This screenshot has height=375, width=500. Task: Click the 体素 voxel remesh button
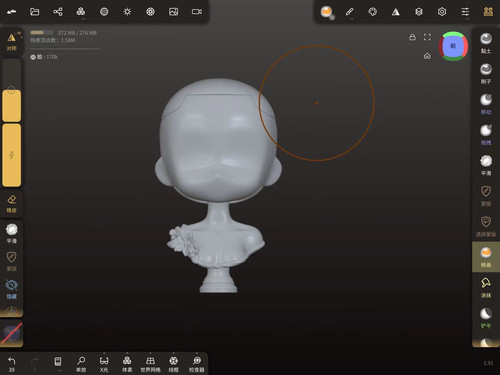pyautogui.click(x=127, y=364)
